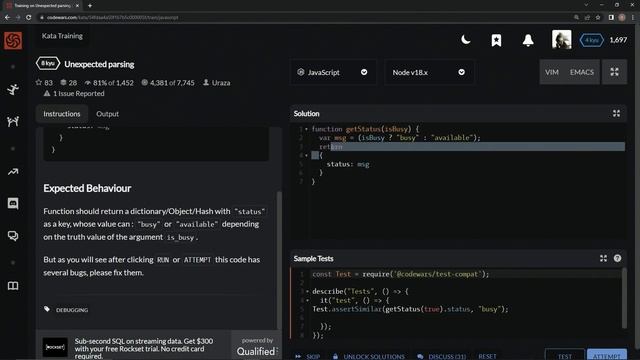640x360 pixels.
Task: Open the 1 Issue Reported link
Action: 74,93
